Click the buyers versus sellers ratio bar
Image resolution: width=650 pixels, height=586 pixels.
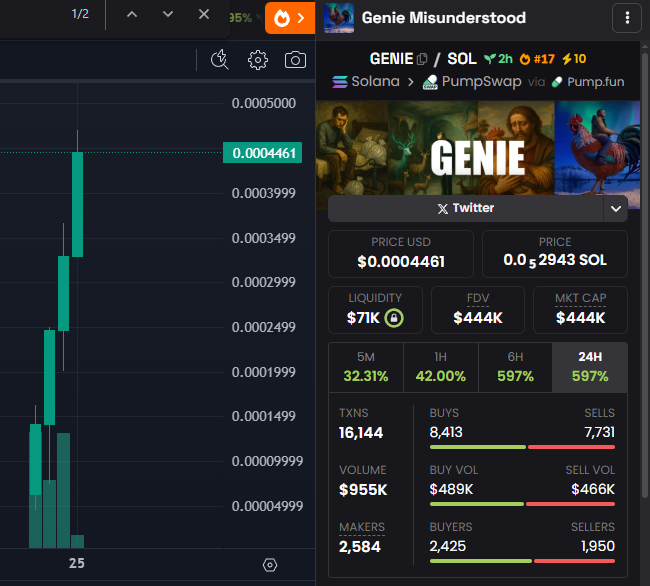[522, 561]
